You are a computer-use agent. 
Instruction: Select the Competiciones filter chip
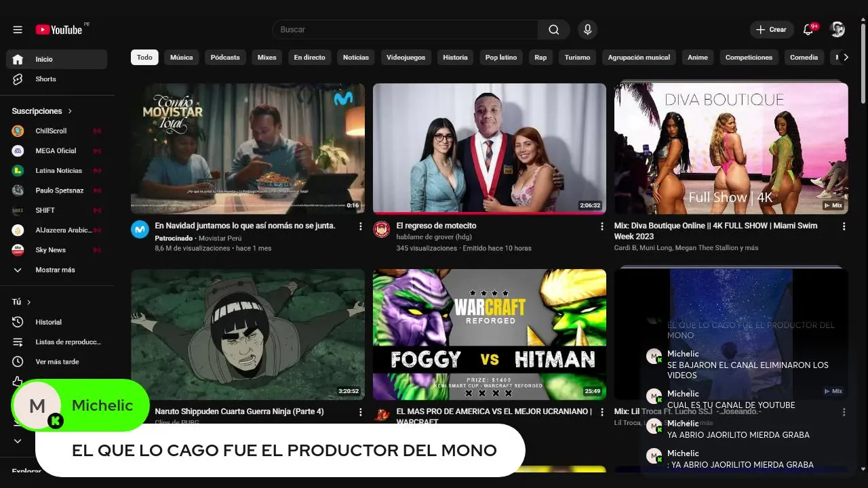click(749, 58)
